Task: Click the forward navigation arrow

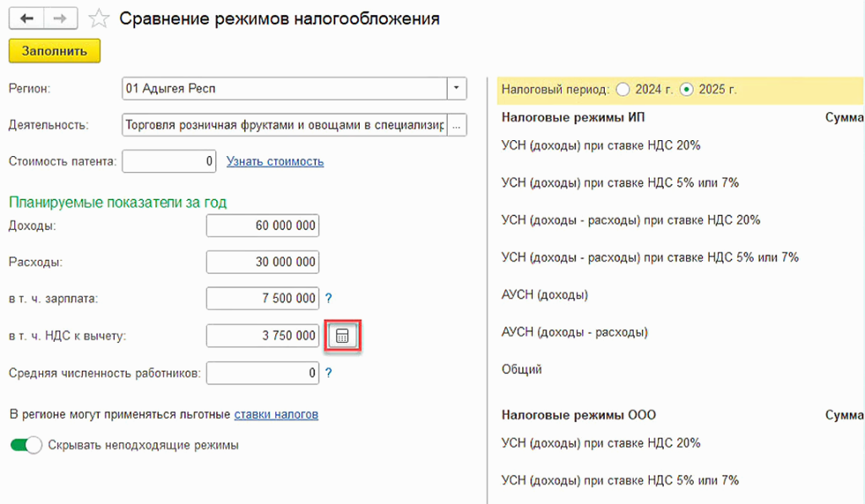Action: coord(60,19)
